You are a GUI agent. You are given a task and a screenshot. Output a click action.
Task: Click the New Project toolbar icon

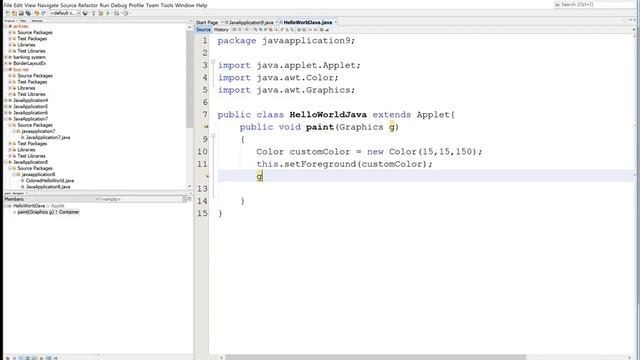pos(14,13)
